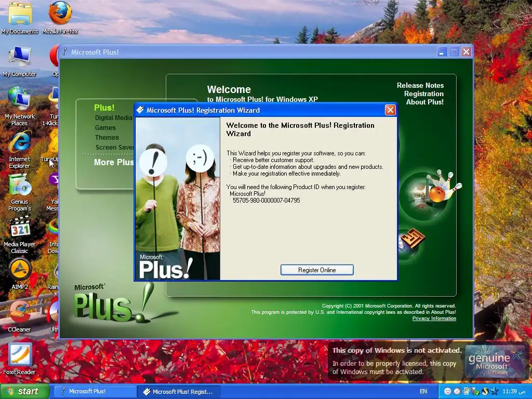Minimize the Microsoft Plus! window

[x=442, y=52]
